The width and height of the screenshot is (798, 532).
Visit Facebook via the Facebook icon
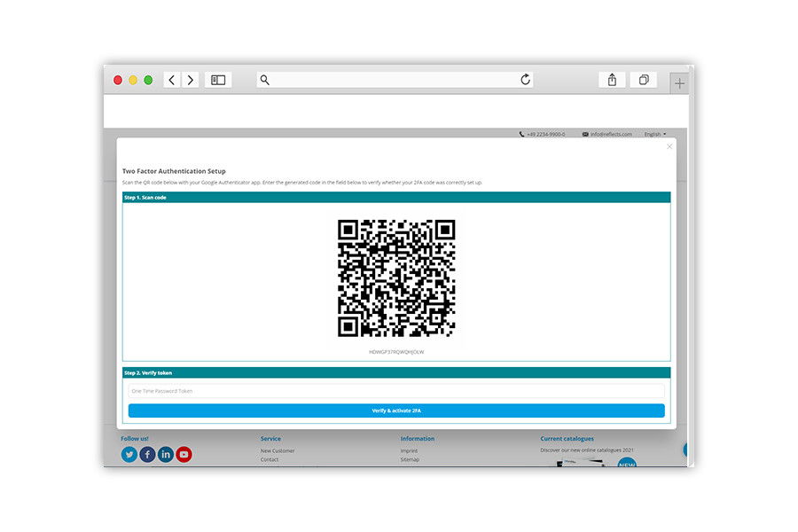point(147,454)
